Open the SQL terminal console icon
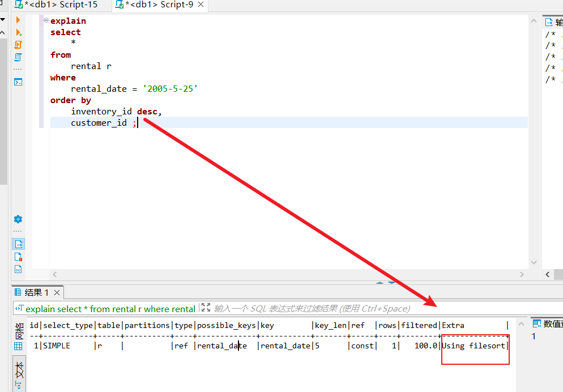This screenshot has height=392, width=563. coord(18,82)
